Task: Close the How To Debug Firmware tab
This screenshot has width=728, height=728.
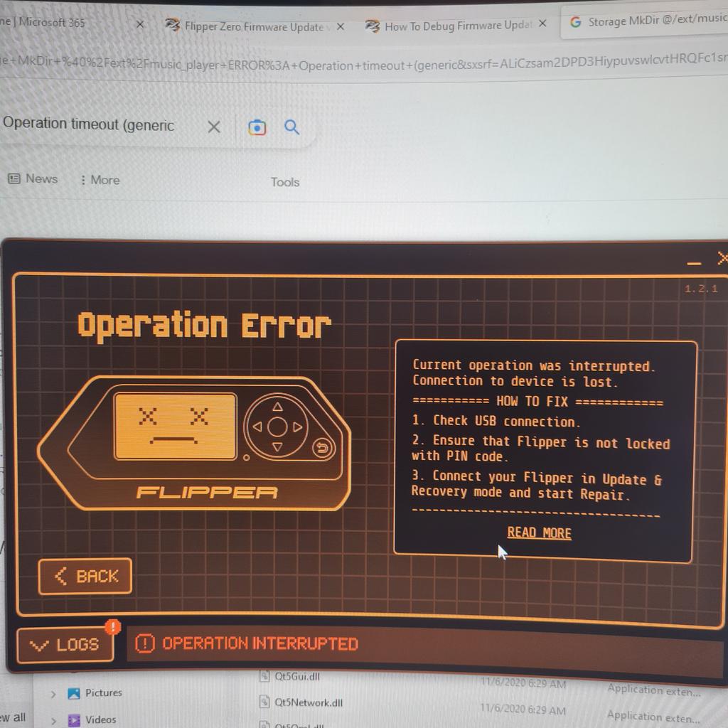Action: tap(542, 23)
